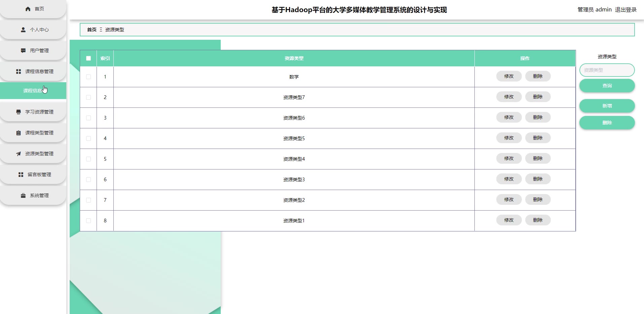Check the checkbox for row 数学
Screen dimensions: 644x314
coord(88,77)
